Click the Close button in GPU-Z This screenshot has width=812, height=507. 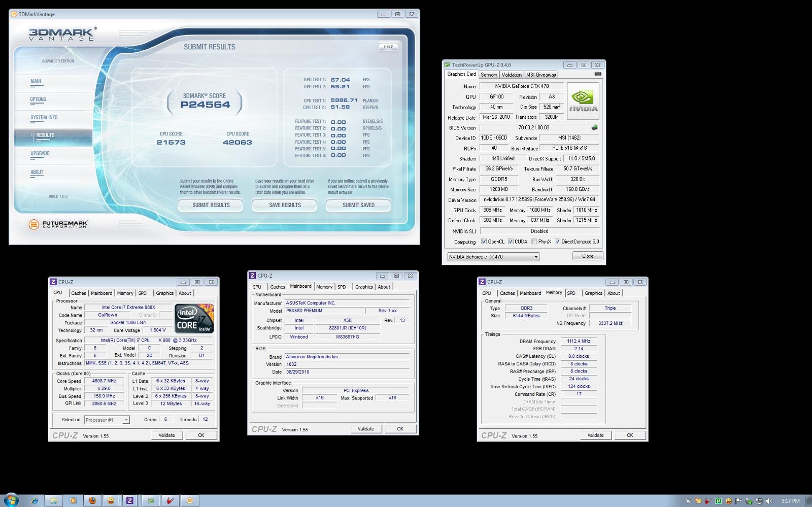[588, 256]
